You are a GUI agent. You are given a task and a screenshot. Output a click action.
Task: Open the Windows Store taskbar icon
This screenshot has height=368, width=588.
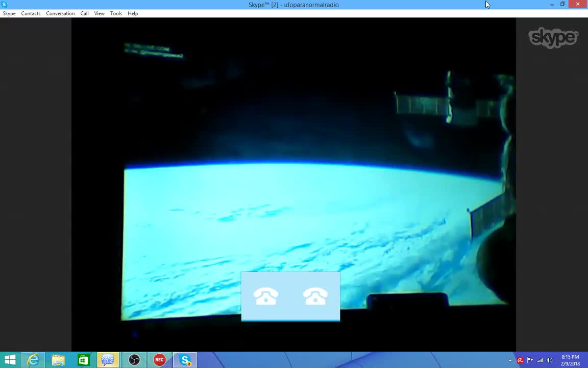(x=83, y=360)
